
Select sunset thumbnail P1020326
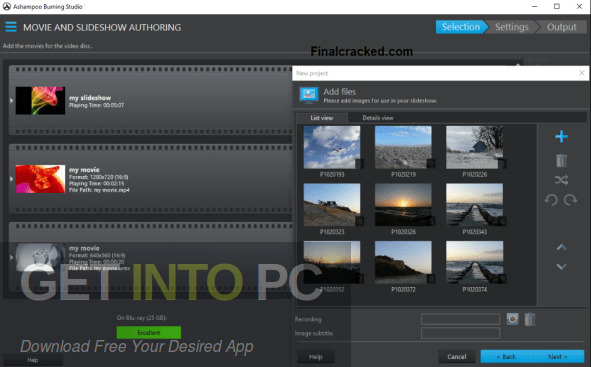click(403, 205)
